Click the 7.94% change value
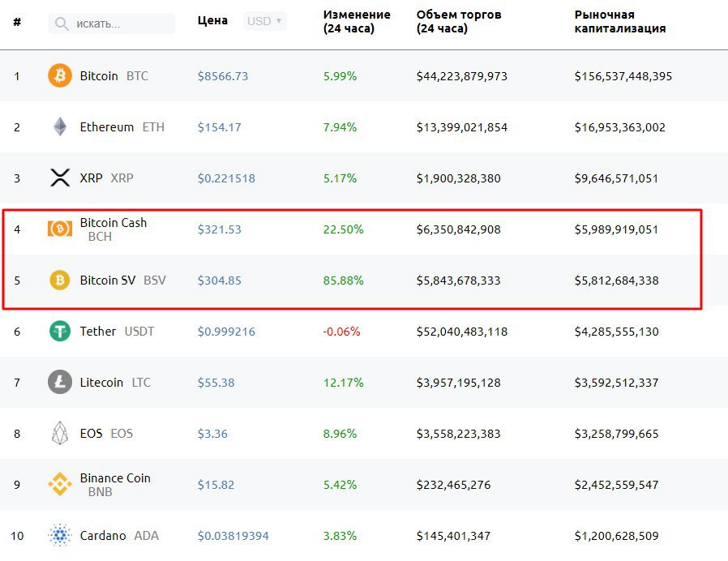This screenshot has width=728, height=561. click(x=340, y=127)
